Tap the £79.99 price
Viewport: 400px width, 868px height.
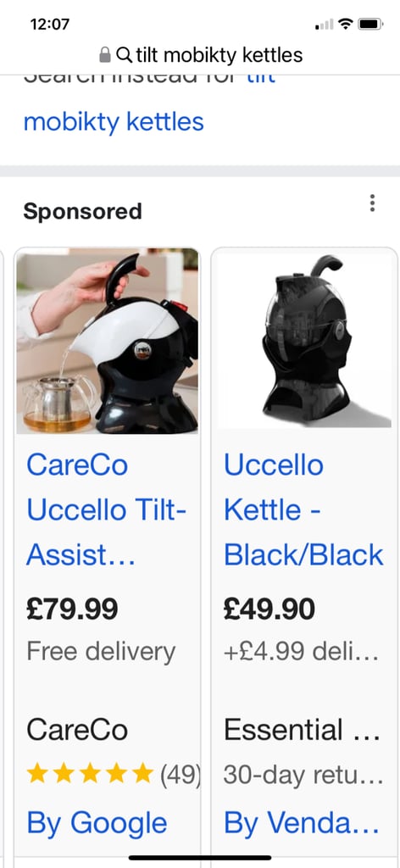72,609
